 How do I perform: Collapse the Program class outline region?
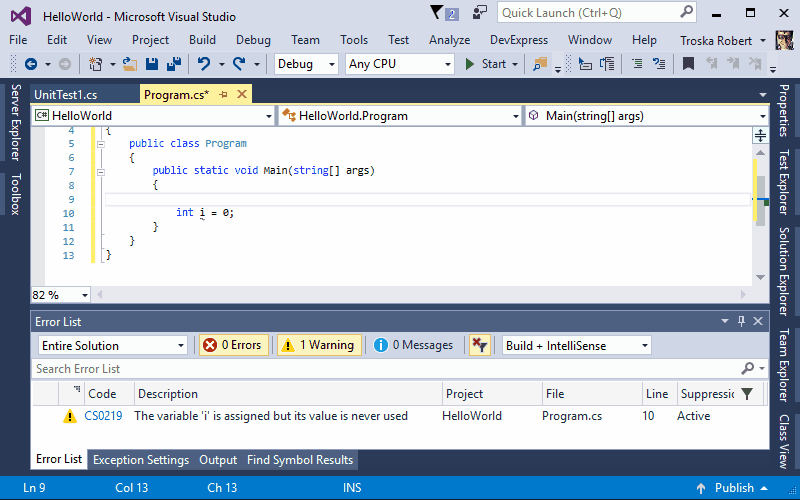101,144
